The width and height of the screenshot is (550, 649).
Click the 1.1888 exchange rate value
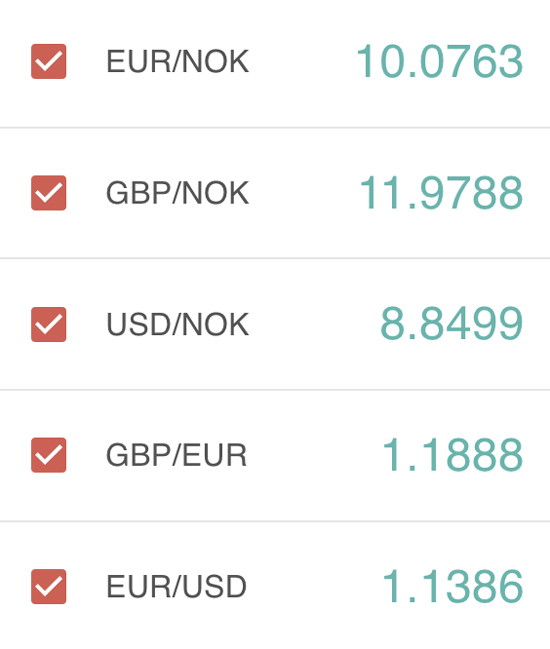pyautogui.click(x=452, y=455)
